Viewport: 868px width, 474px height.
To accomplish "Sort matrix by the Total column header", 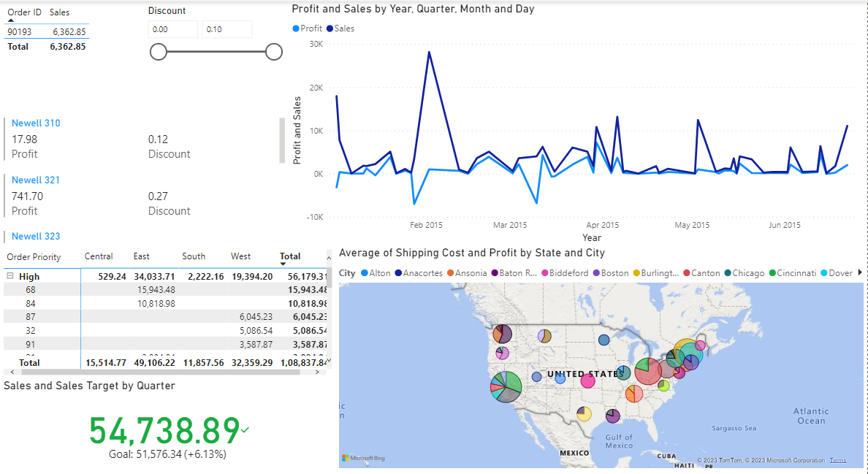I will [290, 256].
